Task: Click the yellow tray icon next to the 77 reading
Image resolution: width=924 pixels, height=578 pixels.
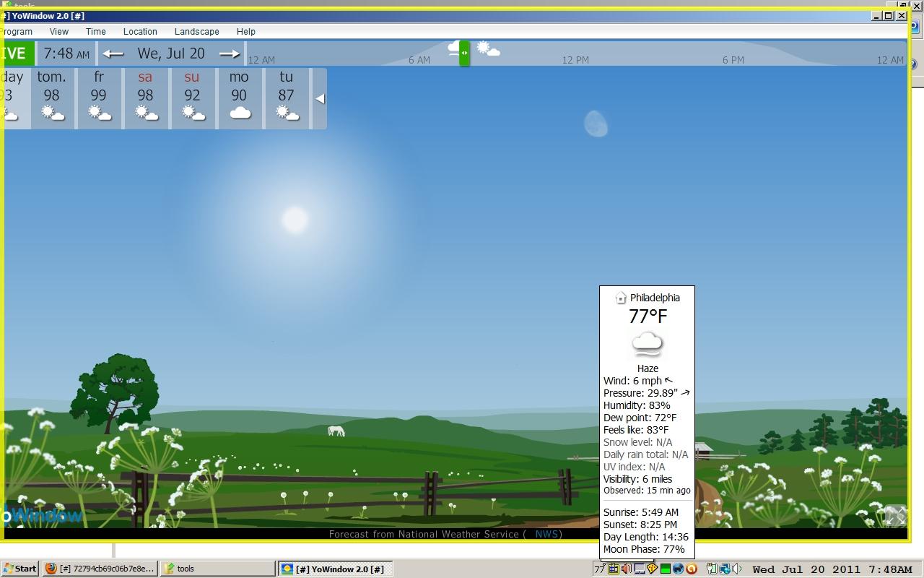Action: (613, 569)
